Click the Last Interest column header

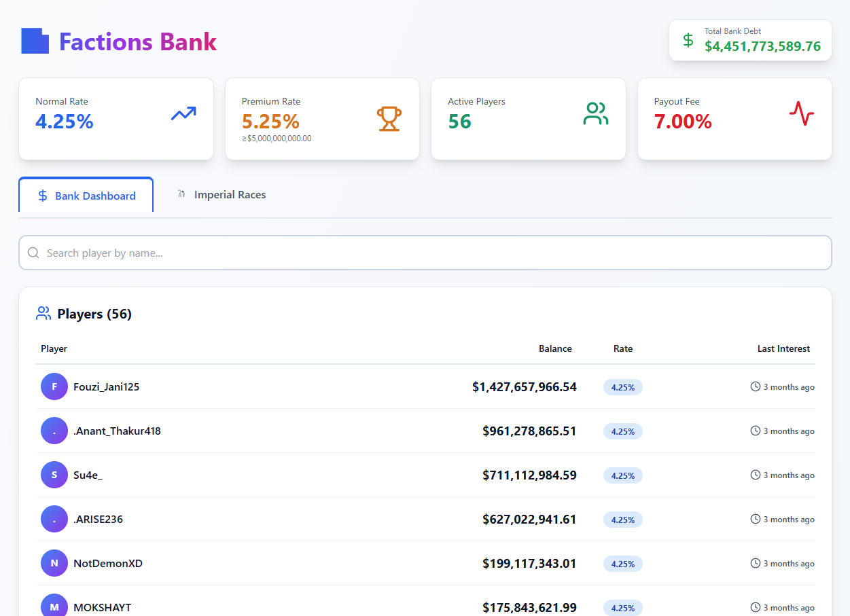(x=783, y=349)
